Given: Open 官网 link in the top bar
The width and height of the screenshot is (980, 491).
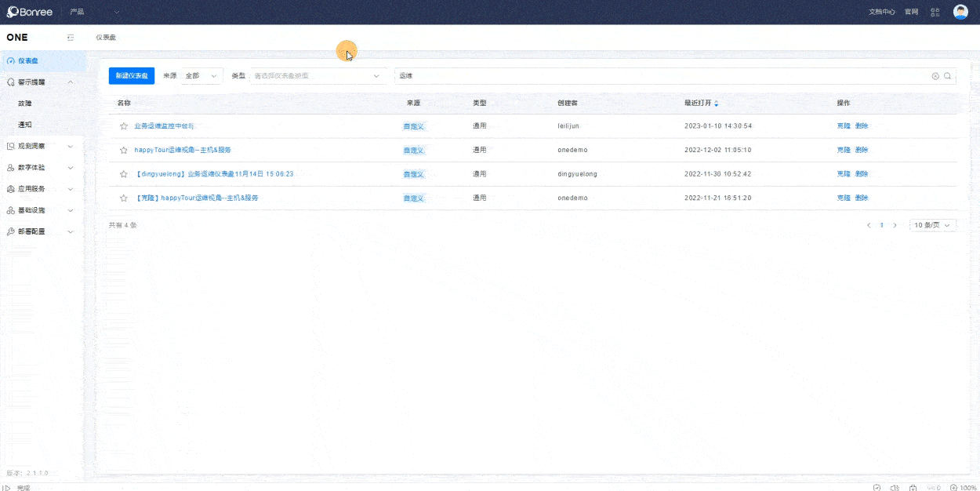Looking at the screenshot, I should tap(911, 12).
